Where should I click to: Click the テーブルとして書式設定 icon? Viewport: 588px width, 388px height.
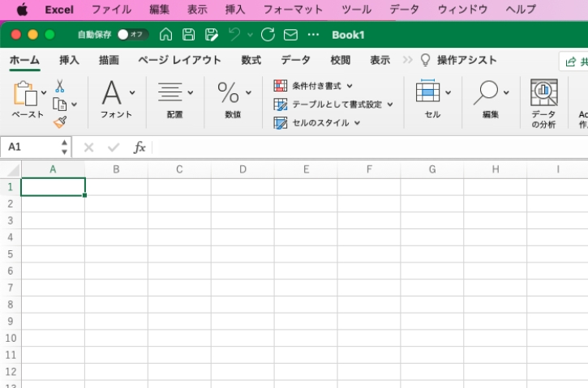pyautogui.click(x=280, y=104)
